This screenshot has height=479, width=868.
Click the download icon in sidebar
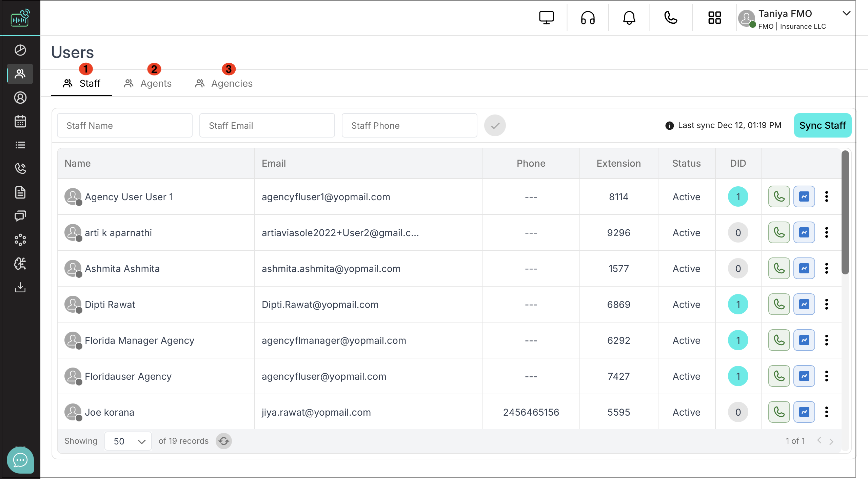tap(20, 287)
